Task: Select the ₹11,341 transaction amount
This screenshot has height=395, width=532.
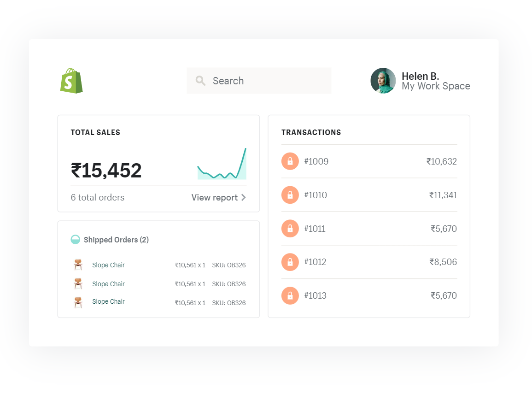Action: (443, 195)
